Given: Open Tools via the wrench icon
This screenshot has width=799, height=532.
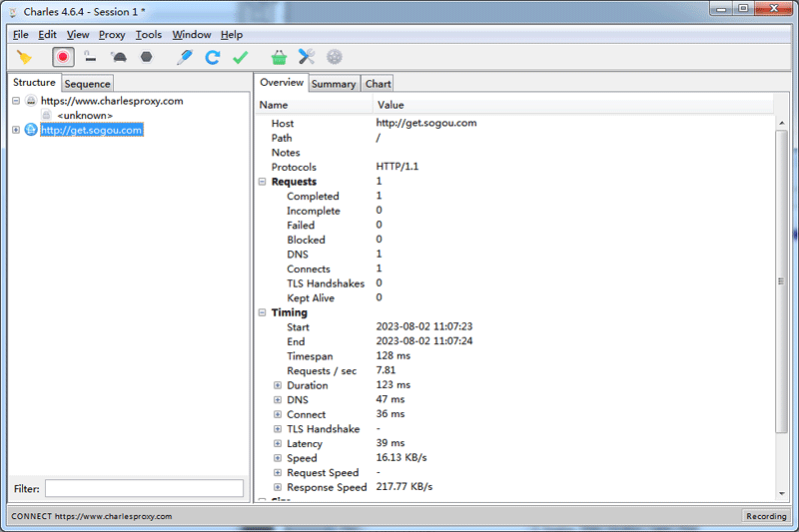Looking at the screenshot, I should (x=307, y=58).
